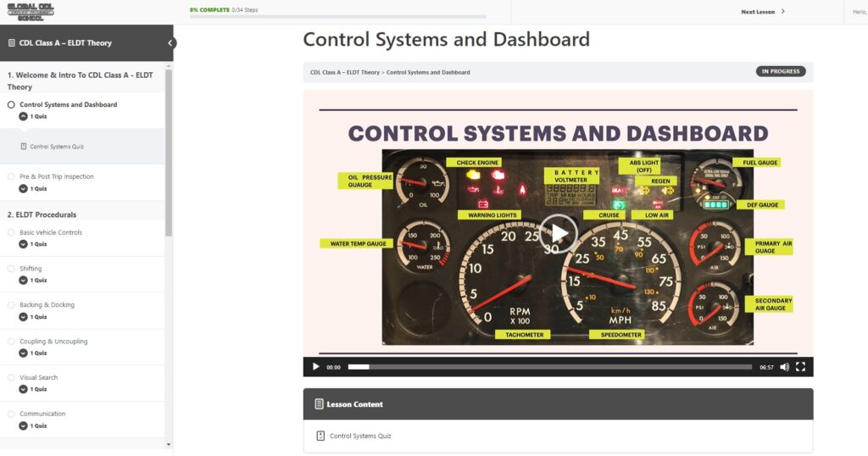Enter fullscreen mode for the video
Viewport: 868px width, 456px height.
[800, 367]
